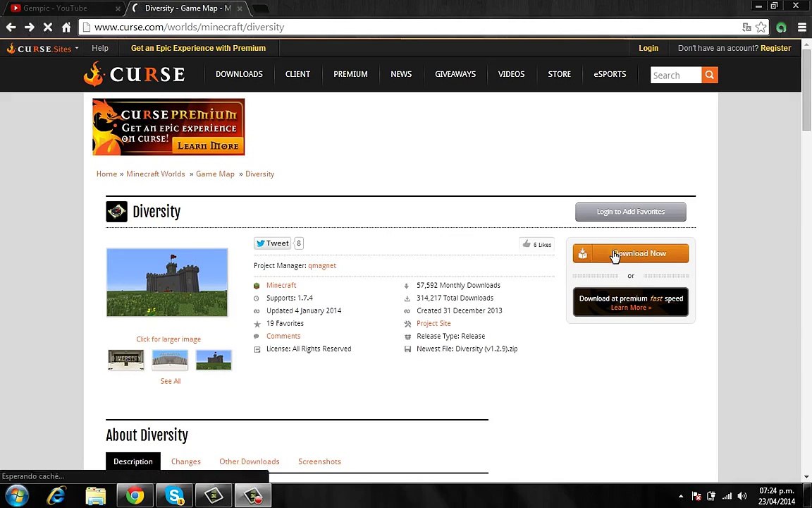Open File Explorer folder in taskbar
Screen dimensions: 812x508
(x=95, y=496)
